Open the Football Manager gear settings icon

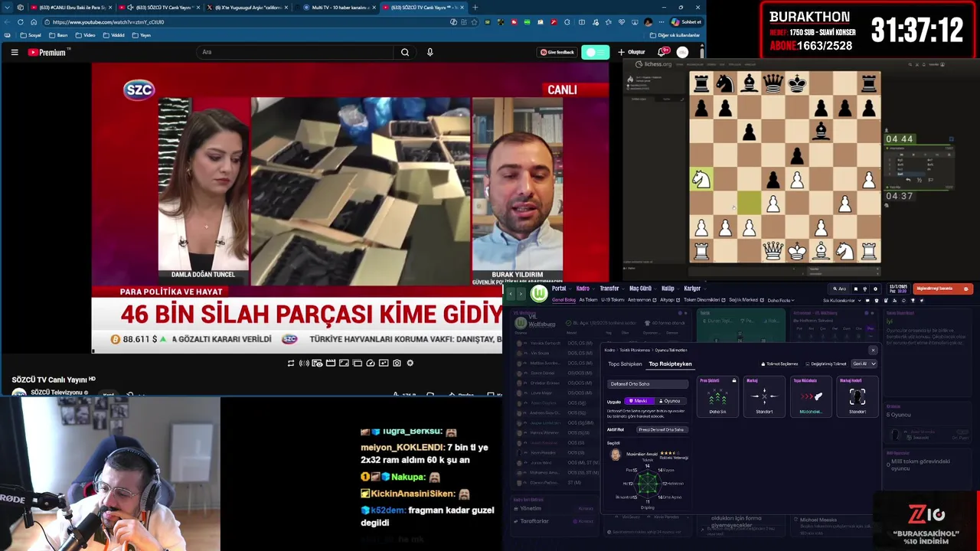click(875, 289)
